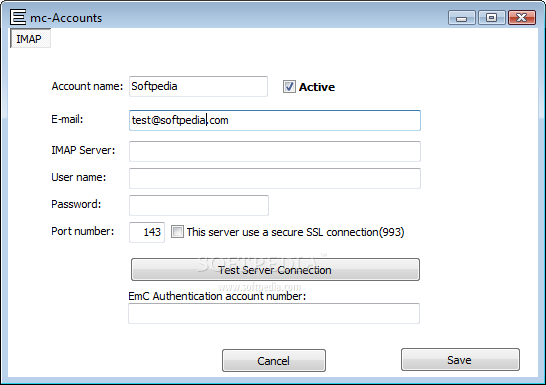Uncheck the Active checkbox

coord(289,86)
